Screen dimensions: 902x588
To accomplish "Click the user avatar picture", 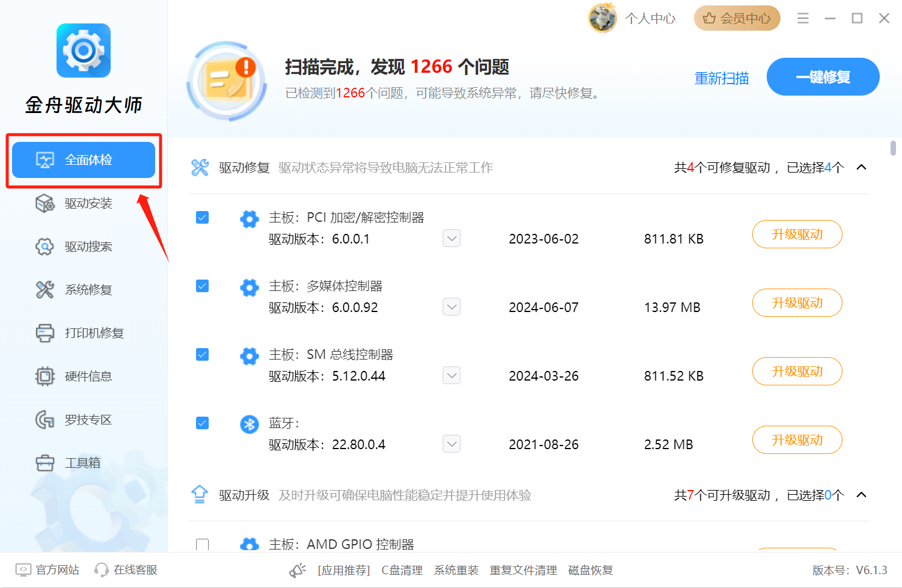I will pyautogui.click(x=602, y=18).
